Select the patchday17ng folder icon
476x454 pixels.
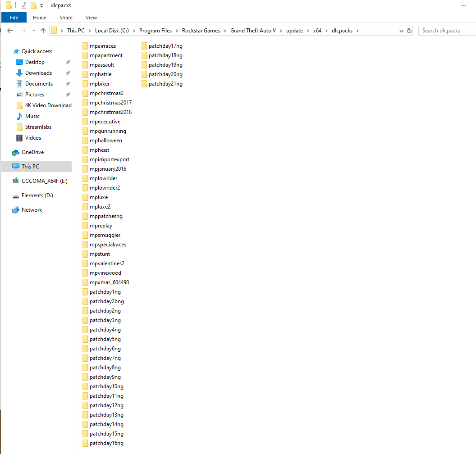pos(144,46)
